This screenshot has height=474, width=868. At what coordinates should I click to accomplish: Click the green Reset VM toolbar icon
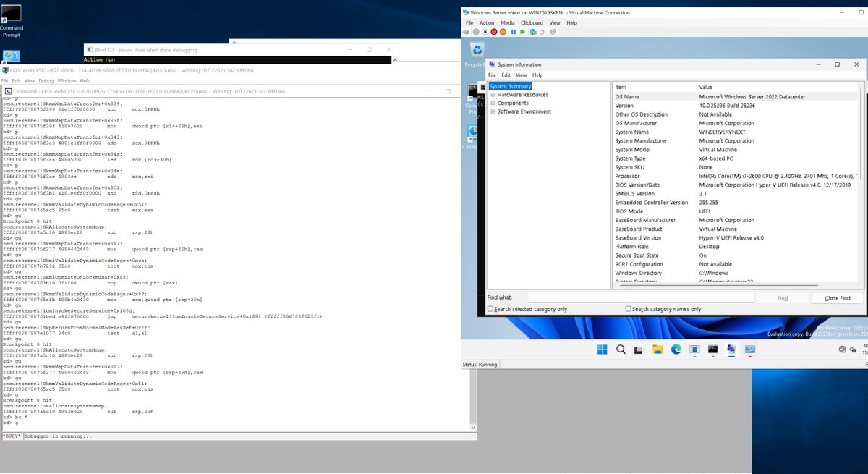point(522,32)
